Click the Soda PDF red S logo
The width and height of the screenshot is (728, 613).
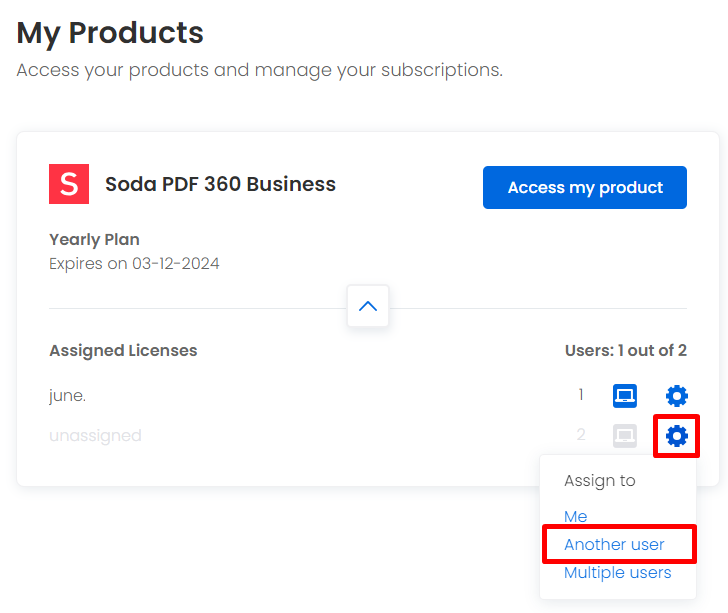(69, 184)
